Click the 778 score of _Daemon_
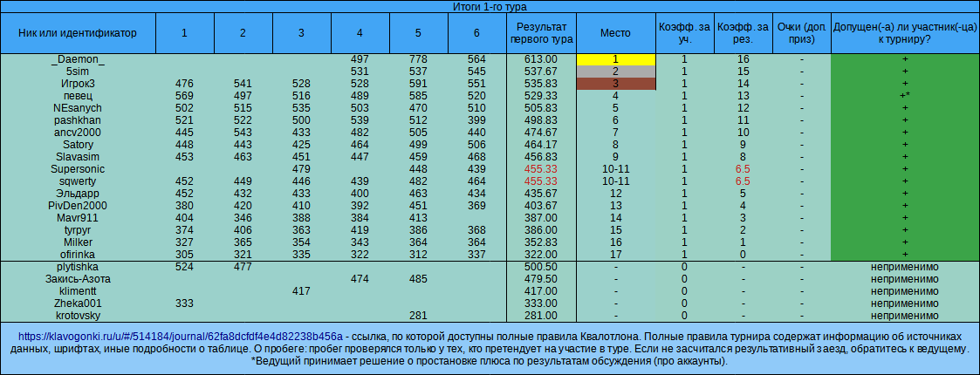This screenshot has width=980, height=375. (418, 59)
